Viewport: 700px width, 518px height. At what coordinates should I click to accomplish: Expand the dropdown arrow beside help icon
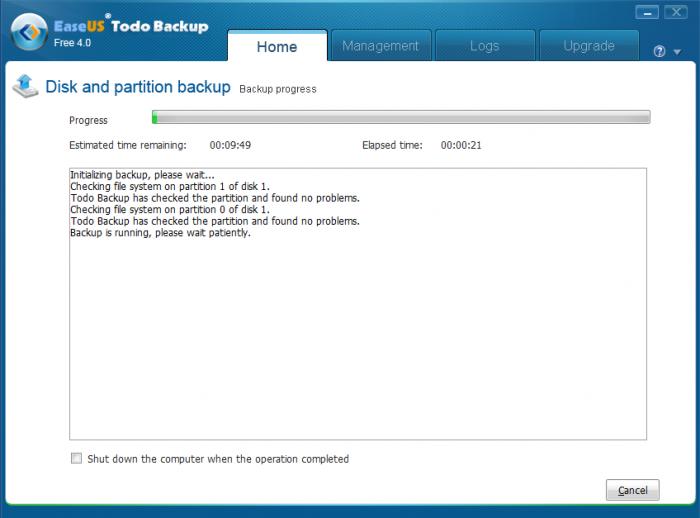point(677,52)
